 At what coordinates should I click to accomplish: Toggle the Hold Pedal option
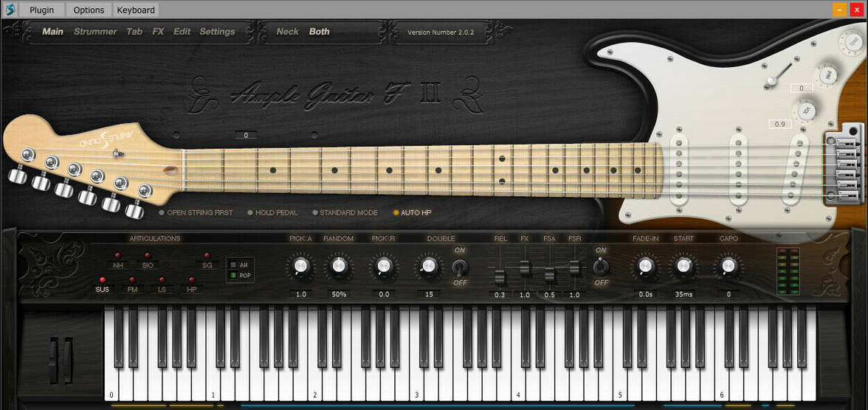tap(272, 212)
